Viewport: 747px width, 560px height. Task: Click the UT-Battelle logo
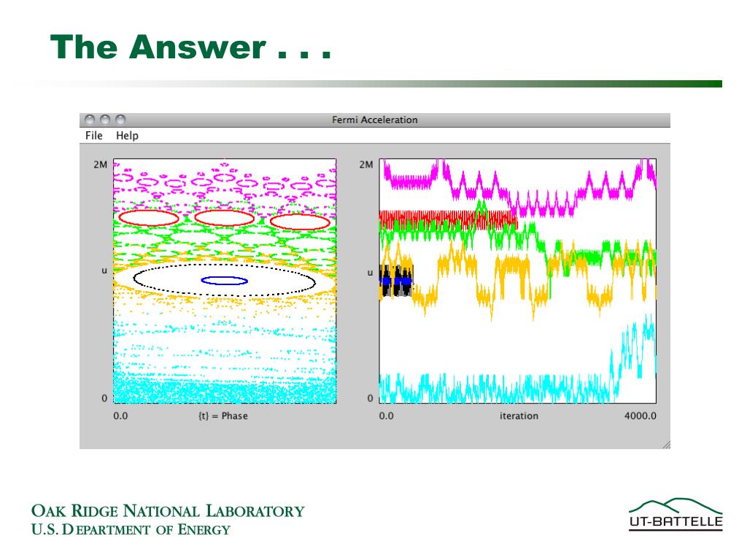click(676, 515)
